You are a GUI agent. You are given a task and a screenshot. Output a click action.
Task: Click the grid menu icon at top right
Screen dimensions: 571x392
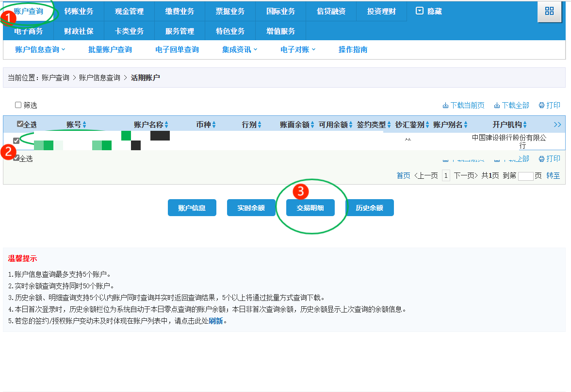point(549,11)
